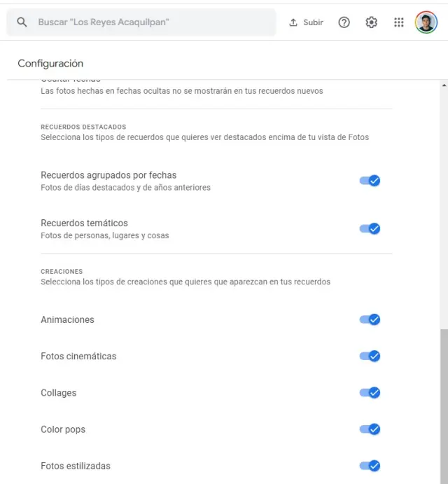Click the Recuerdos temáticos label text

(x=84, y=223)
